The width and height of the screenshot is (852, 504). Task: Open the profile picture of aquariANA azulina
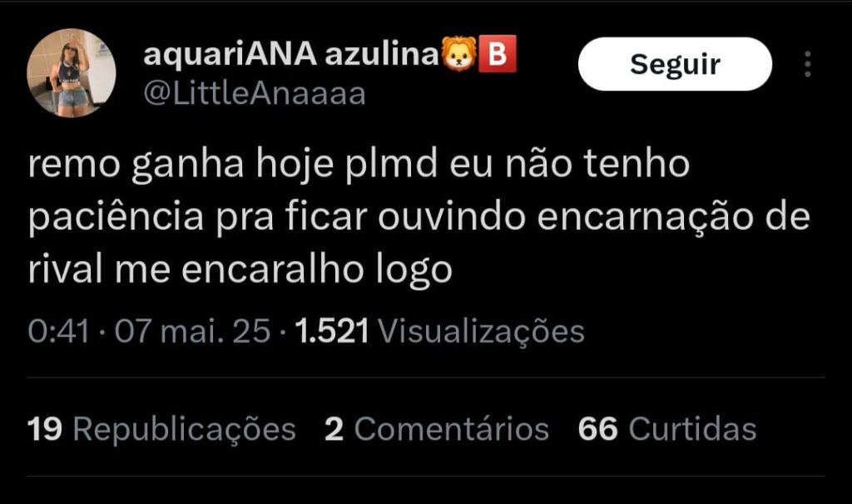coord(72,73)
